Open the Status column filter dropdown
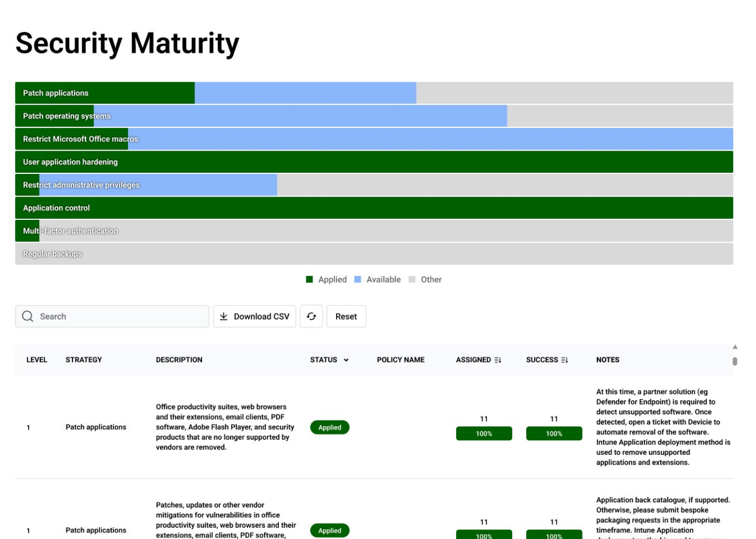 tap(346, 360)
